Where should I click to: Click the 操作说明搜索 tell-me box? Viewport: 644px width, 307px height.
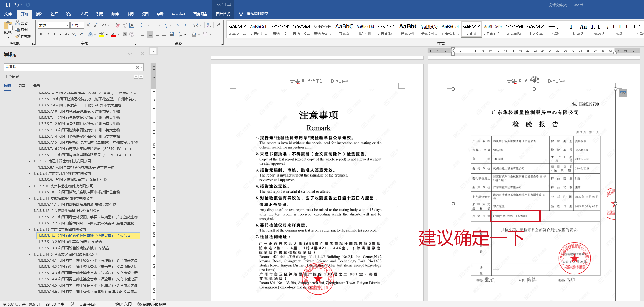pyautogui.click(x=257, y=14)
